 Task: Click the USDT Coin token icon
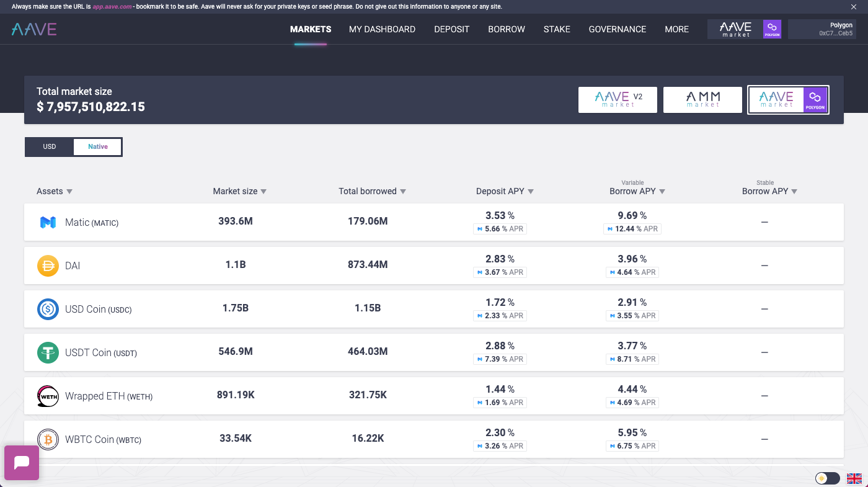coord(48,352)
